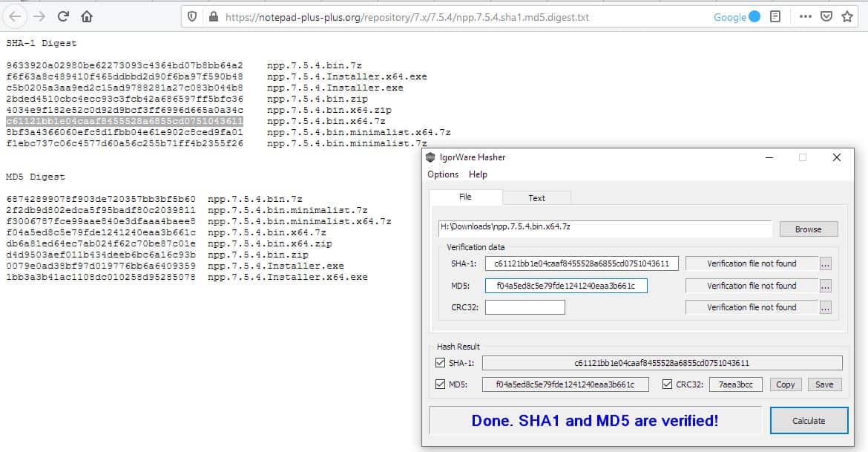Go to the browser Home icon
This screenshot has width=868, height=452.
(x=87, y=16)
